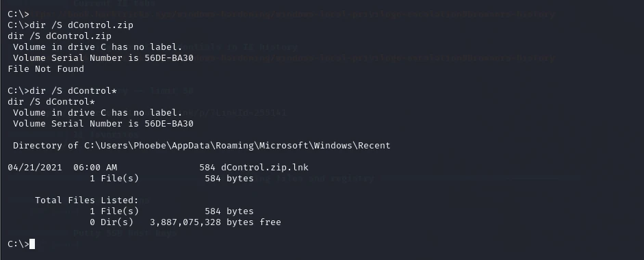Click the blinking cursor at the prompt
The height and width of the screenshot is (260, 644).
pyautogui.click(x=32, y=244)
